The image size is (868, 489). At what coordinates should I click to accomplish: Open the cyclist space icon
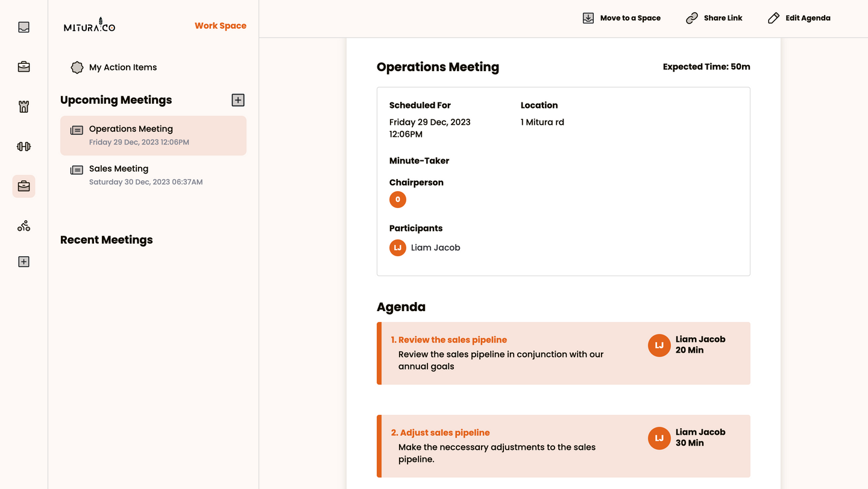[x=24, y=226]
